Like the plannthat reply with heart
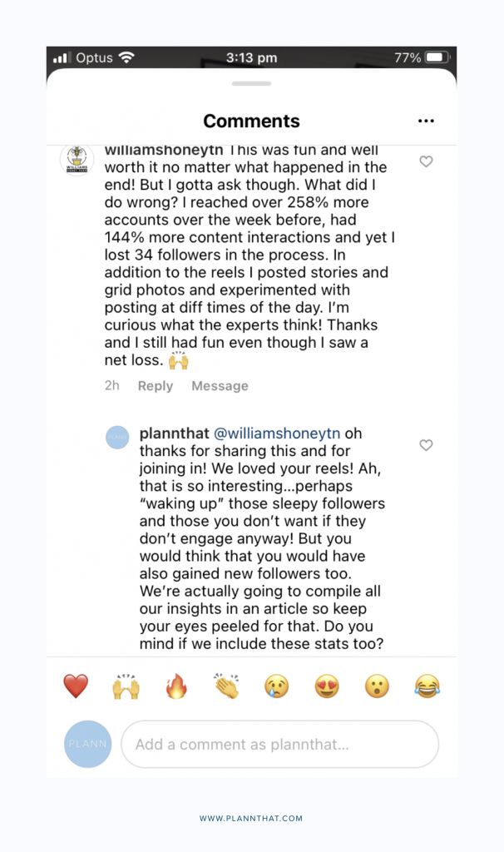Image resolution: width=504 pixels, height=852 pixels. click(x=426, y=445)
